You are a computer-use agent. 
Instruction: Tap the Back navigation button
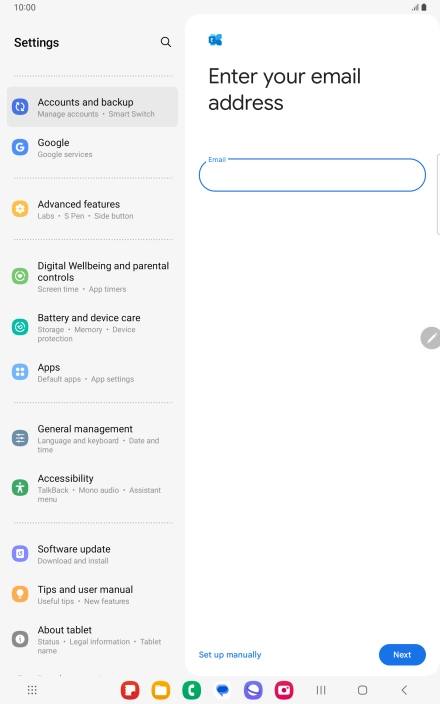pos(404,690)
